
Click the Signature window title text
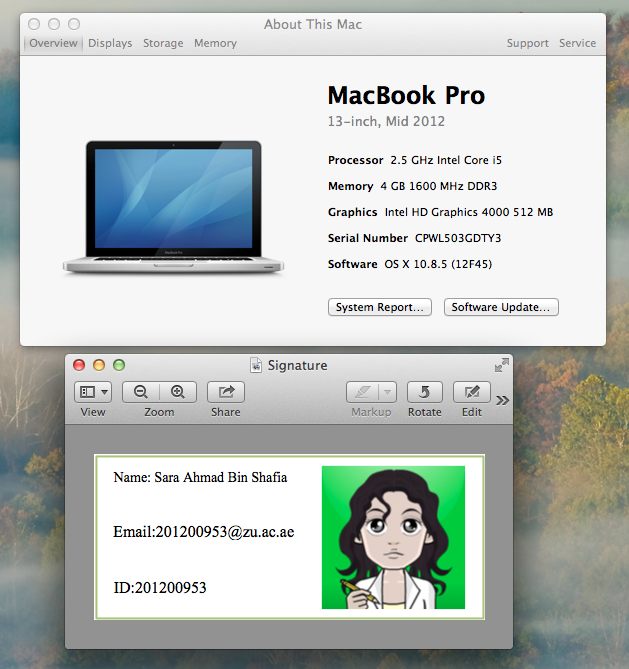point(297,365)
